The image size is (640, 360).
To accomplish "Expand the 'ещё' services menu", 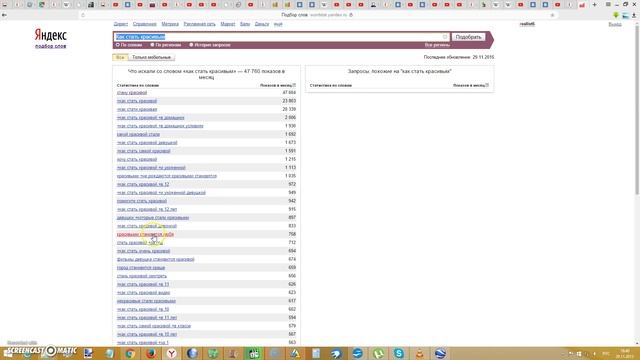I will [278, 24].
